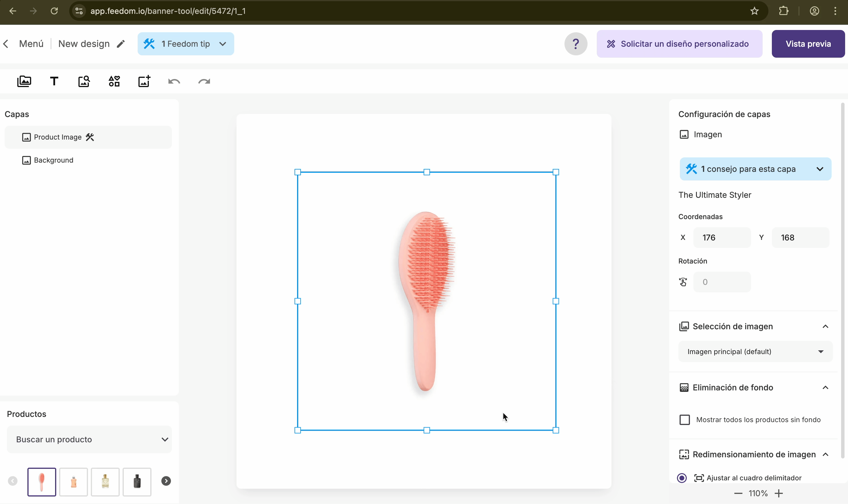
Task: Click the rotation icon beside angle field
Action: pyautogui.click(x=683, y=282)
